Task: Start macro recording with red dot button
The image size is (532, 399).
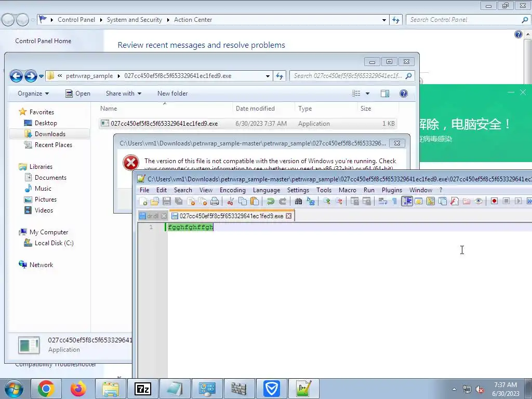Action: pyautogui.click(x=495, y=201)
